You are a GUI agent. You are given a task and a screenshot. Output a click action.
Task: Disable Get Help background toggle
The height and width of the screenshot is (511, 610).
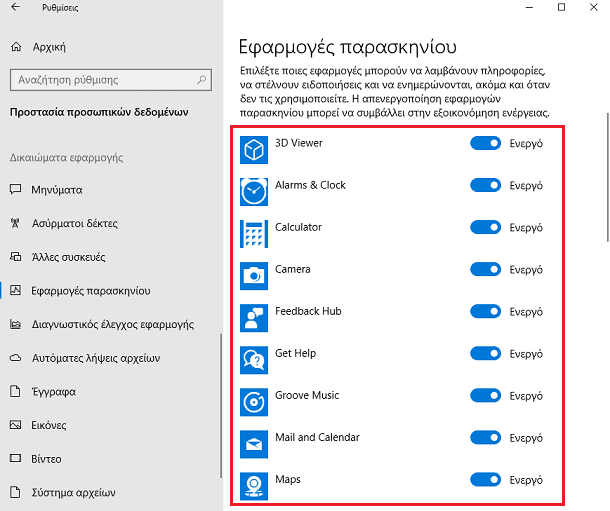click(x=486, y=353)
